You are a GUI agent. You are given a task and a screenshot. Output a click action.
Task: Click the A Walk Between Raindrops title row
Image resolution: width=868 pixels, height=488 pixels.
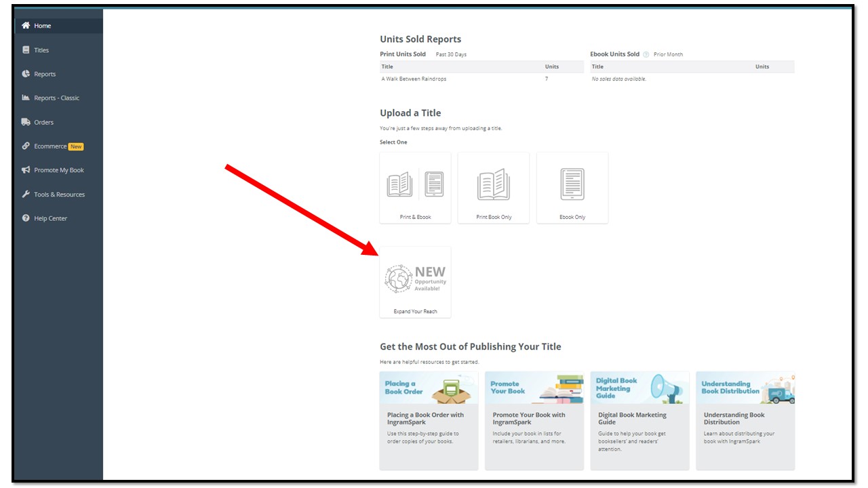[481, 79]
